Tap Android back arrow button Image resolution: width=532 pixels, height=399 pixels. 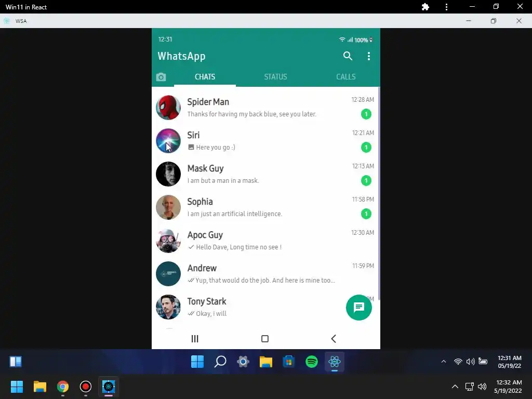pyautogui.click(x=334, y=339)
